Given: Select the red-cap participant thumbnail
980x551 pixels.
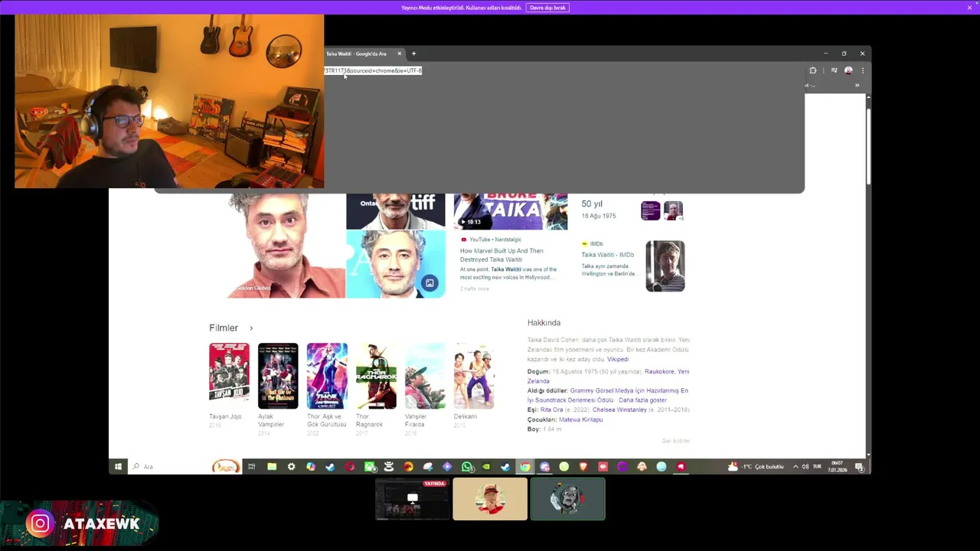Looking at the screenshot, I should 490,499.
